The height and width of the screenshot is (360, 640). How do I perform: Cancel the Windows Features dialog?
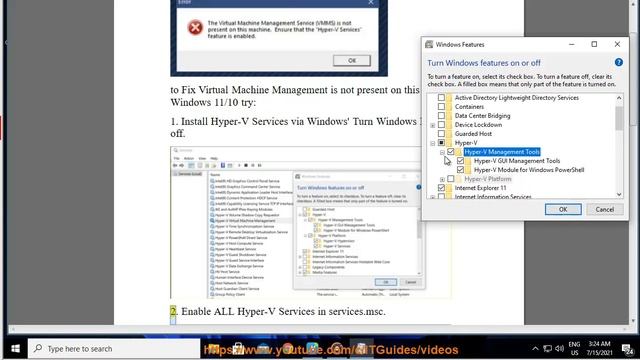pos(604,209)
